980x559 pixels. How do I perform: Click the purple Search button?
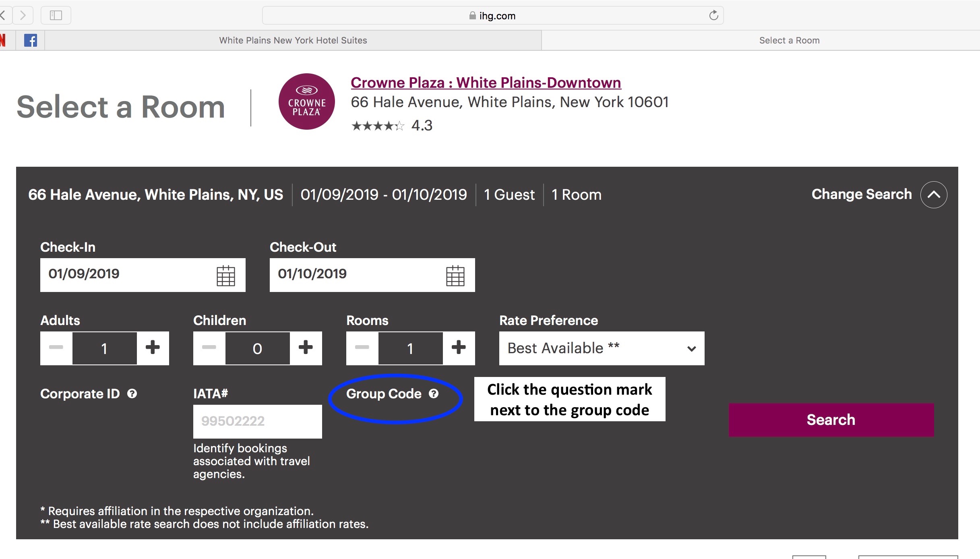tap(831, 420)
